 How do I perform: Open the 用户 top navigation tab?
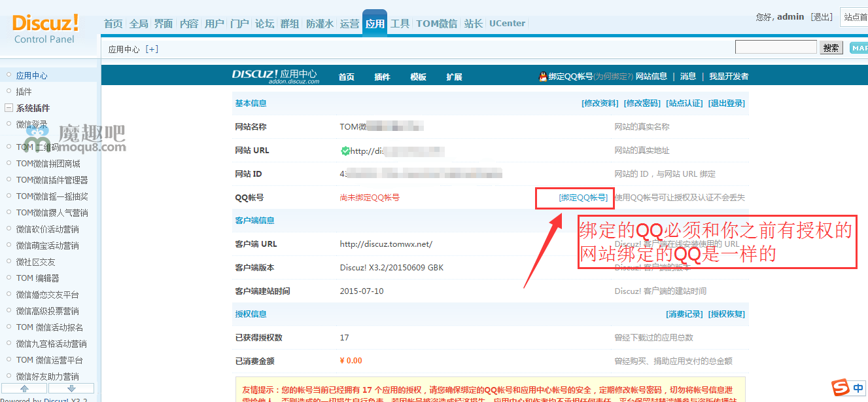coord(214,24)
